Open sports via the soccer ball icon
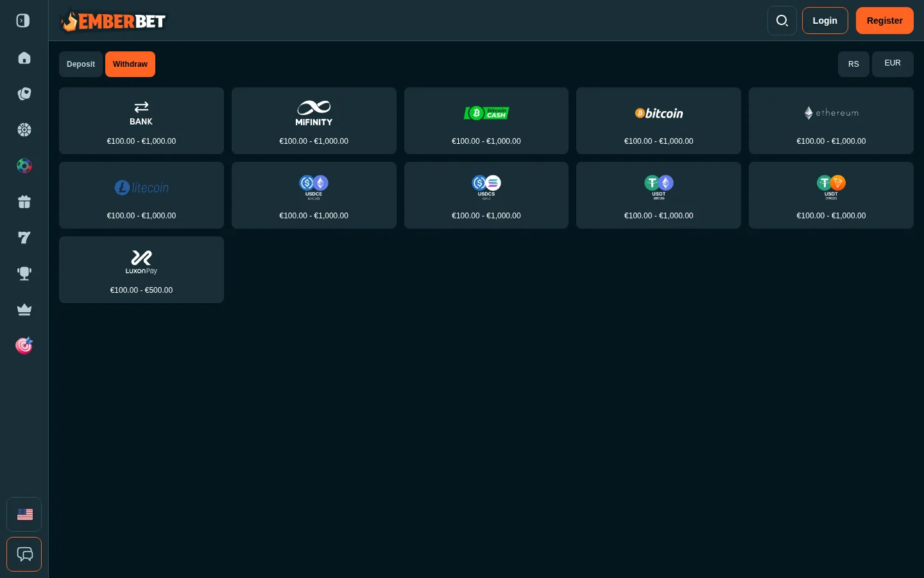 coord(24,166)
